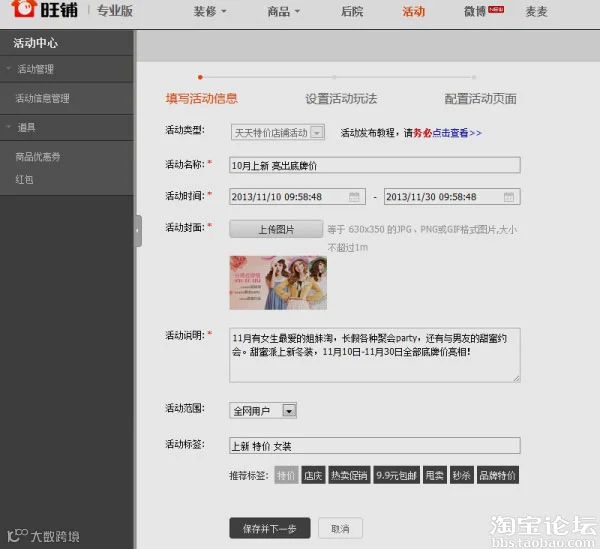Screen dimensions: 600x549
Task: Click the uploaded cover image thumbnail
Action: click(x=278, y=283)
